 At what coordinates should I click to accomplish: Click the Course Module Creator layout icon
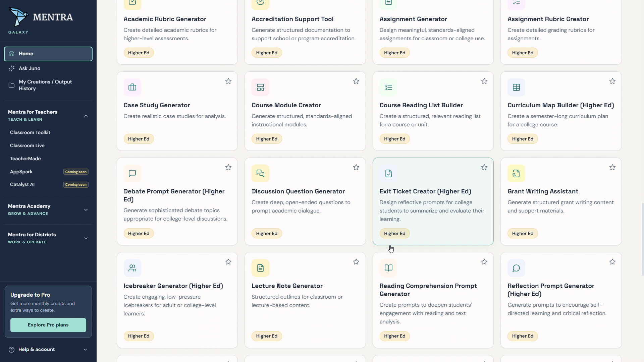tap(260, 87)
